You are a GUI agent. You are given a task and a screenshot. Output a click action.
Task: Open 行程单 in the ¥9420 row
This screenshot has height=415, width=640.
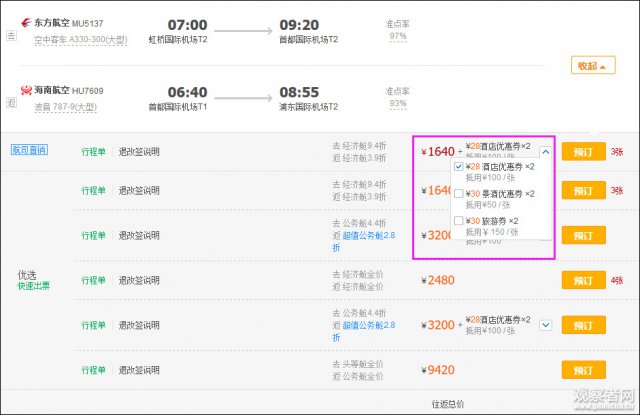[93, 370]
